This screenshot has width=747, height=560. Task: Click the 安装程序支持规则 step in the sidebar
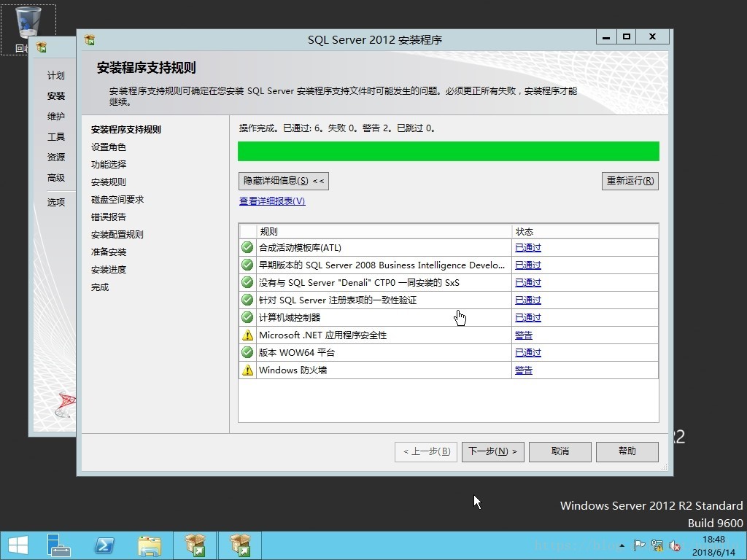point(126,130)
